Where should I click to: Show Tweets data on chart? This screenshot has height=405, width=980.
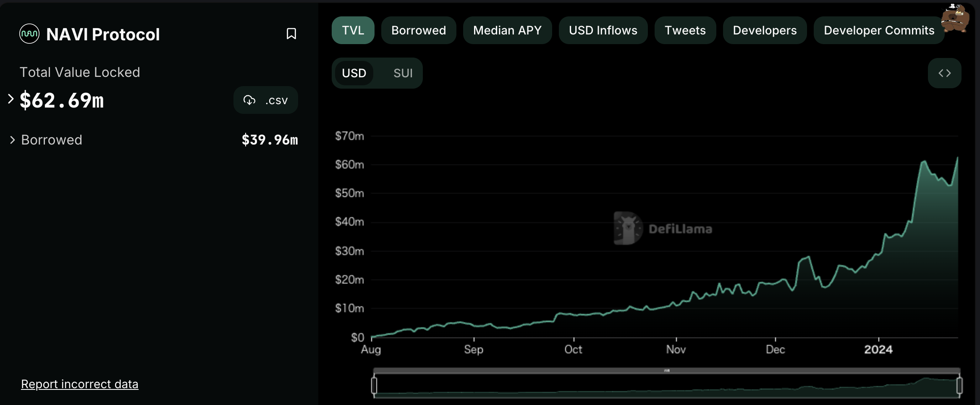point(685,30)
